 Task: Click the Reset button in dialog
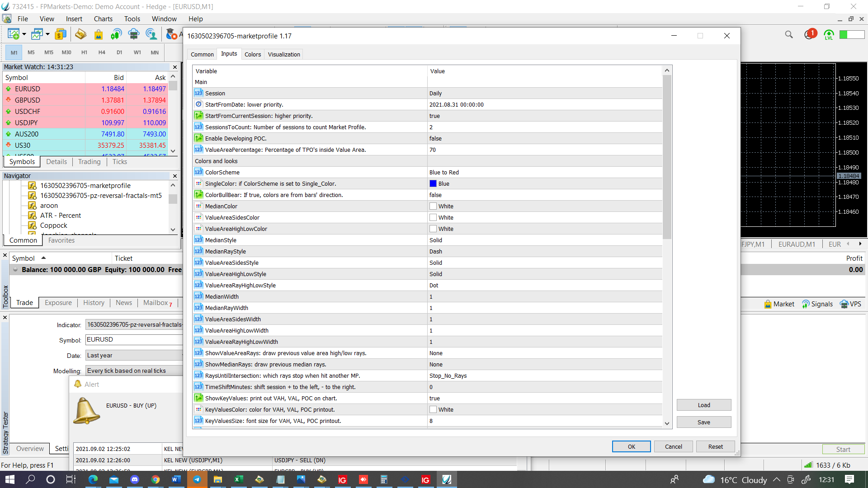click(716, 446)
